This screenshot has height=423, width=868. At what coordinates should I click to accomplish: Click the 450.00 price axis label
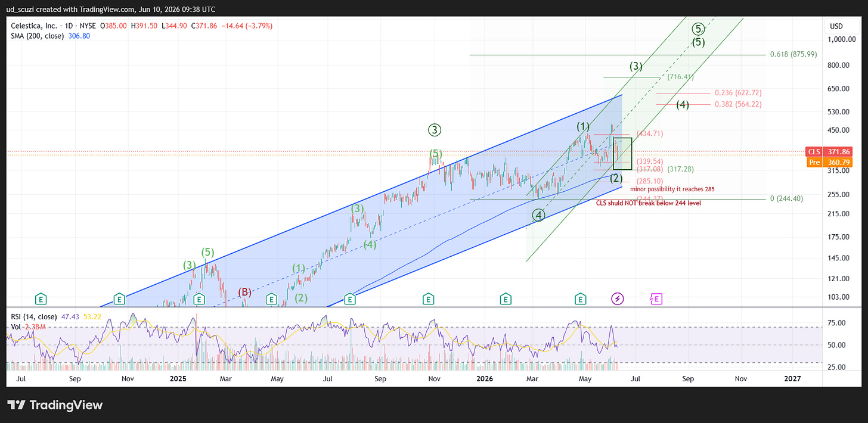click(839, 130)
